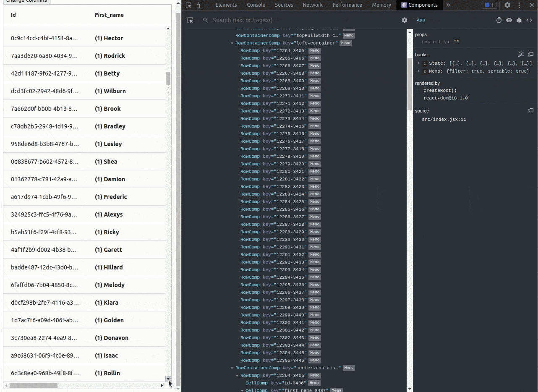Parse hook names with magic wand icon
This screenshot has height=392, width=538.
(521, 55)
